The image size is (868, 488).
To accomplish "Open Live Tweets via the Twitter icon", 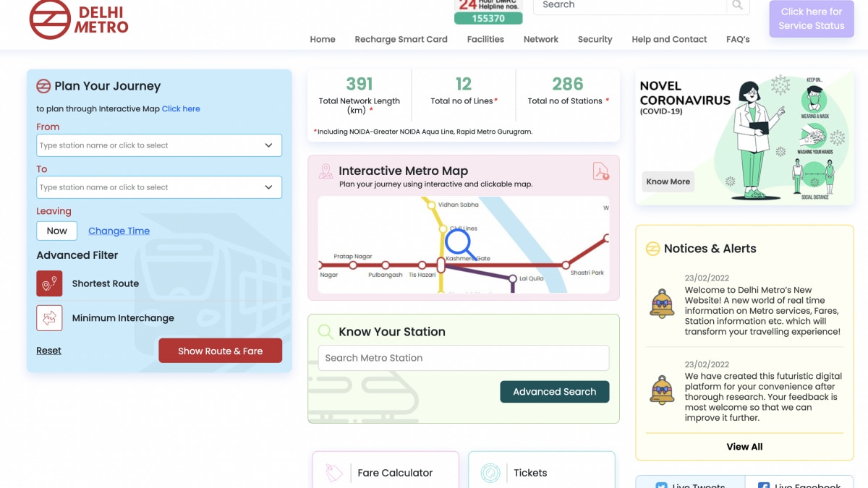I will click(x=660, y=485).
